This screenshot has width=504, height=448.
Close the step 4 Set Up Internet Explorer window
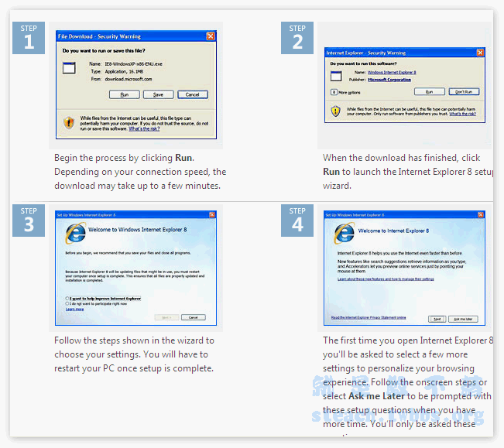click(x=481, y=214)
